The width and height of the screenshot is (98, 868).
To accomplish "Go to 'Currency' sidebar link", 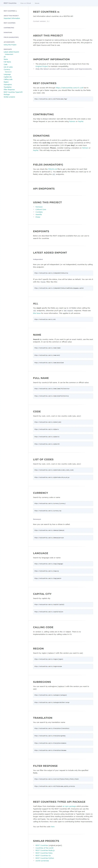I will click(7, 69).
